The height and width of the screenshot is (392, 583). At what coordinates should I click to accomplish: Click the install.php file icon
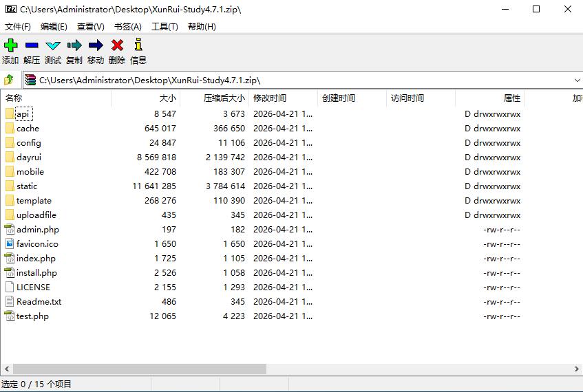(x=10, y=273)
